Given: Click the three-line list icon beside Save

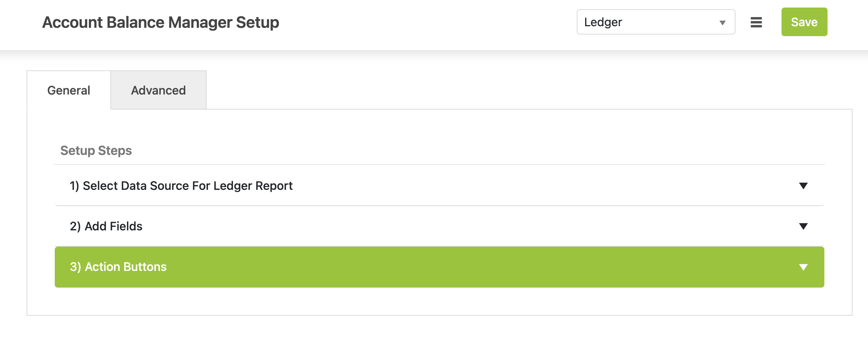Looking at the screenshot, I should [x=756, y=22].
